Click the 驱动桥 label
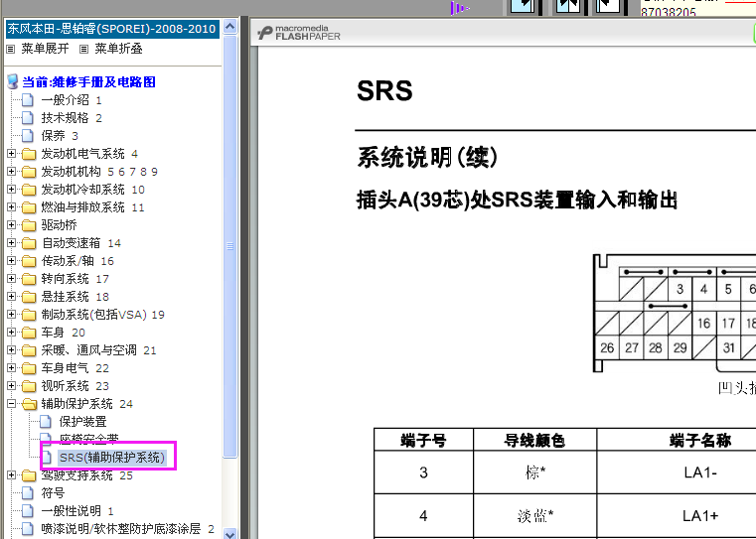Image resolution: width=756 pixels, height=539 pixels. [59, 225]
